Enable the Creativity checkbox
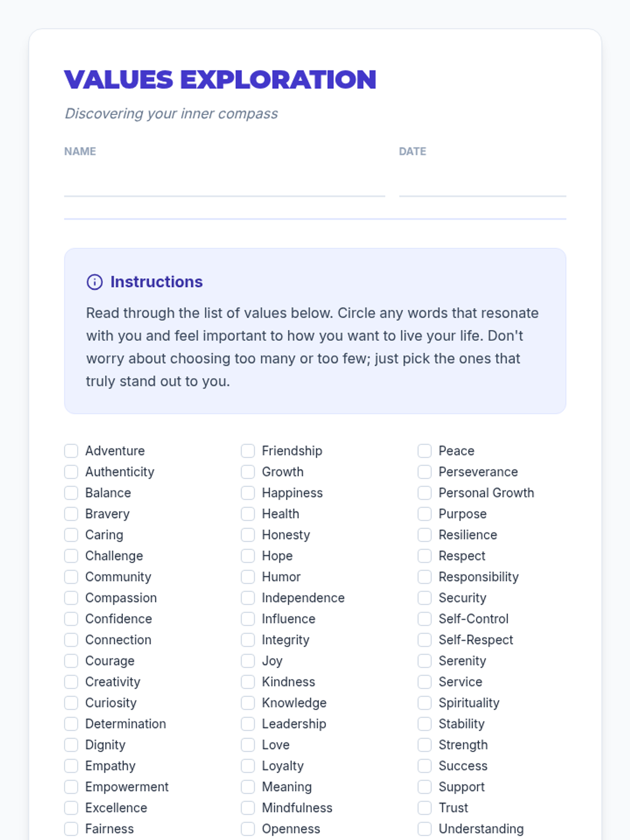Image resolution: width=630 pixels, height=840 pixels. pos(71,682)
